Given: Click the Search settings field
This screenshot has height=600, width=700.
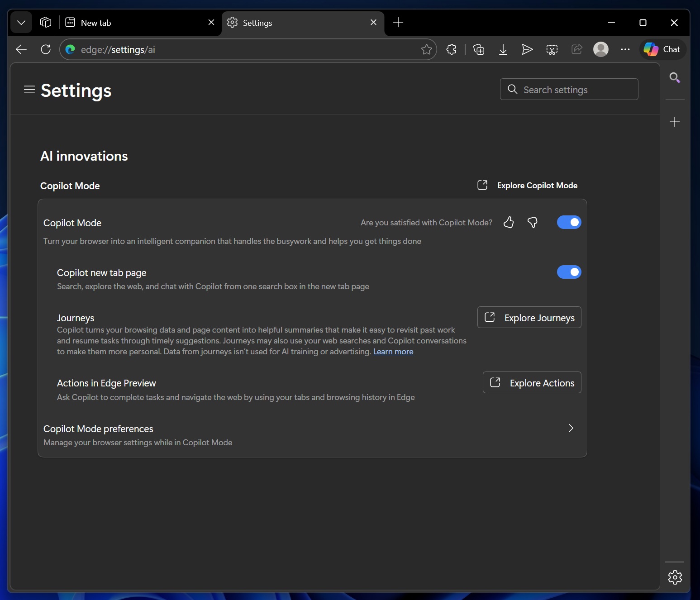Looking at the screenshot, I should 568,89.
